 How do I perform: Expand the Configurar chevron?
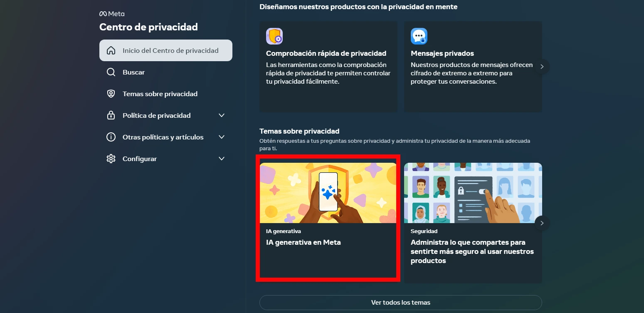coord(222,159)
